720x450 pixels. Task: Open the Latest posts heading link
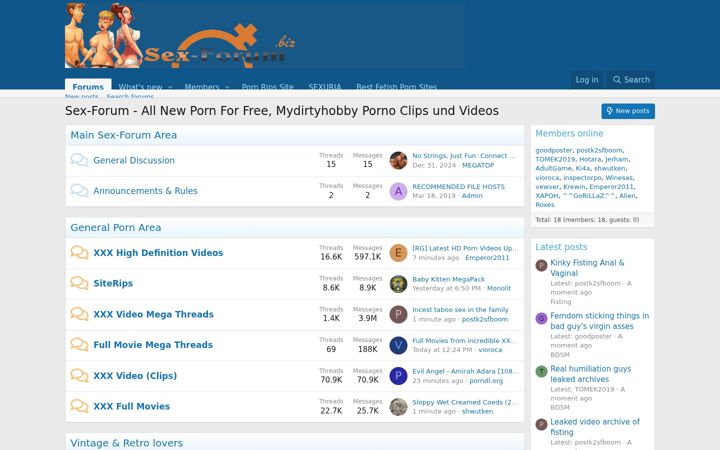561,247
